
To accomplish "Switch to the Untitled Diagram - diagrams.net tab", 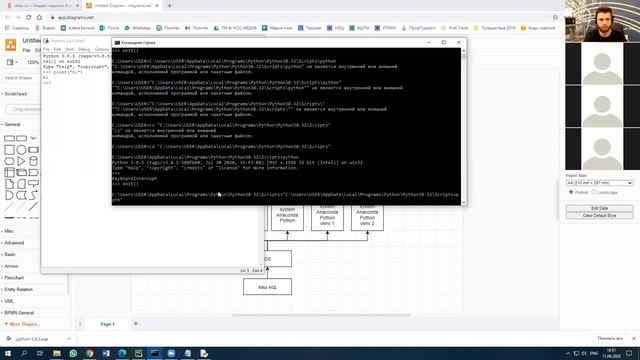I will pos(122,6).
